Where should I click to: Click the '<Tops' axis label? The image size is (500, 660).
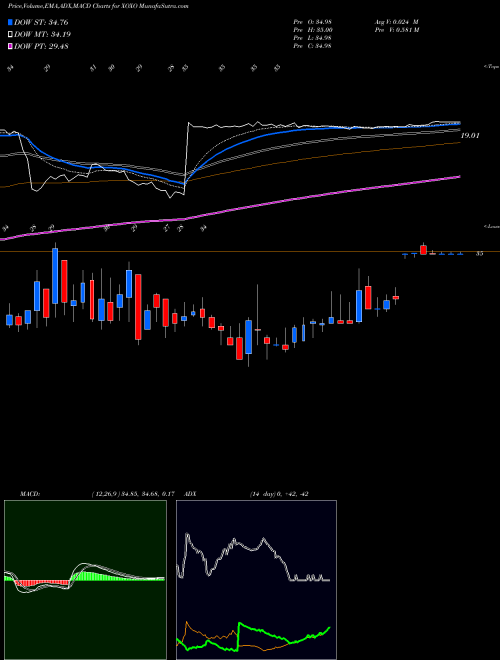491,67
